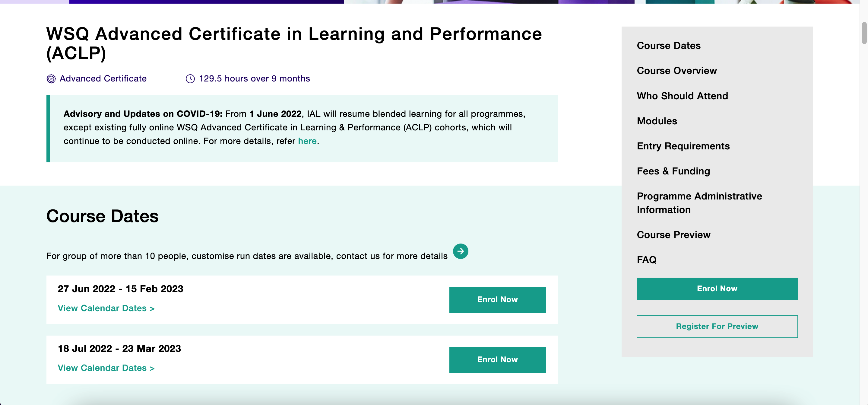Open Programme Administrative Information
Screen dimensions: 868x405
point(699,203)
